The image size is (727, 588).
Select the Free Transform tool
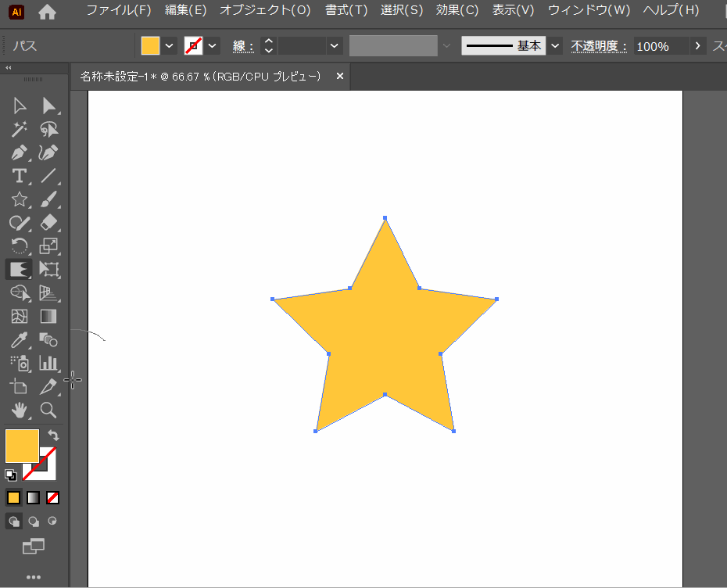coord(48,270)
